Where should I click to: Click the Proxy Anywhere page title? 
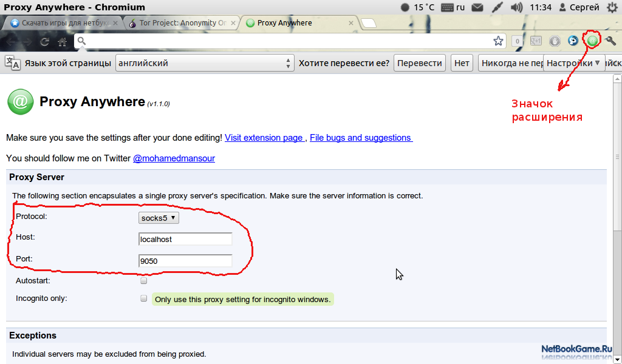92,102
